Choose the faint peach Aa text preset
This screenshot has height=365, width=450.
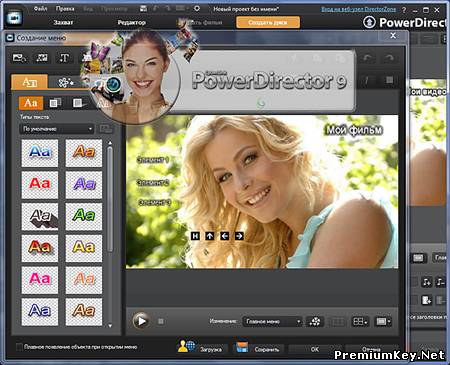click(x=84, y=280)
